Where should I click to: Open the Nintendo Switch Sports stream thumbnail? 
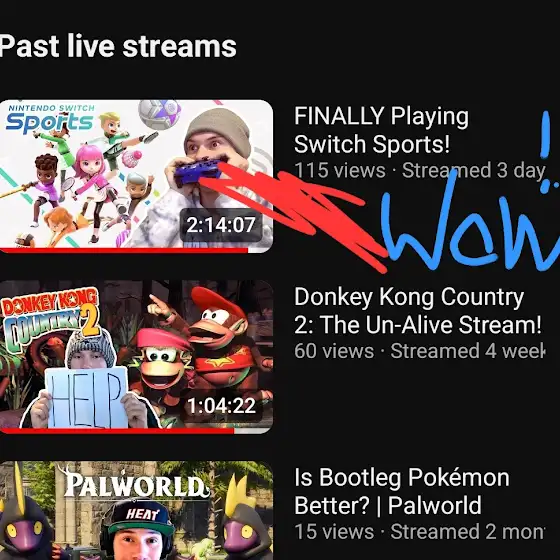[x=136, y=176]
